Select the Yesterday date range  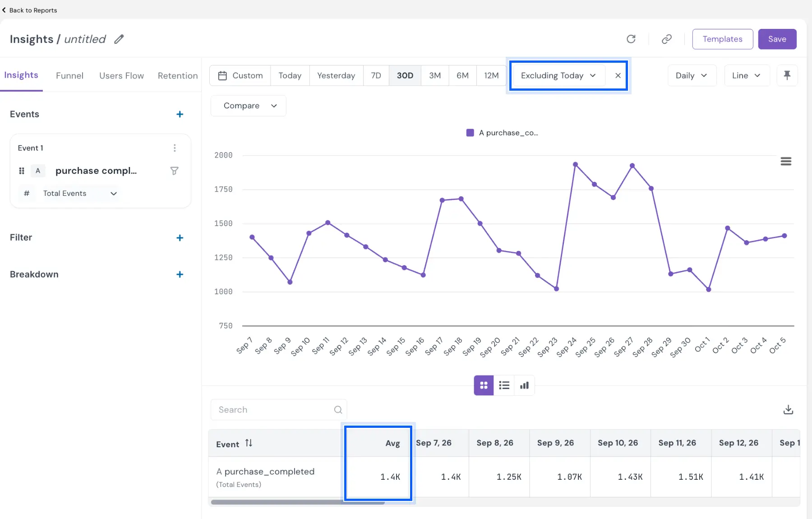tap(336, 75)
